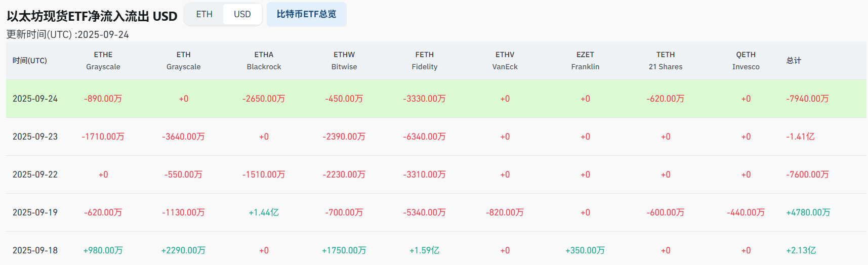Click the -1.41亿 total on 2025-09-23
This screenshot has height=265, width=868.
[x=800, y=137]
